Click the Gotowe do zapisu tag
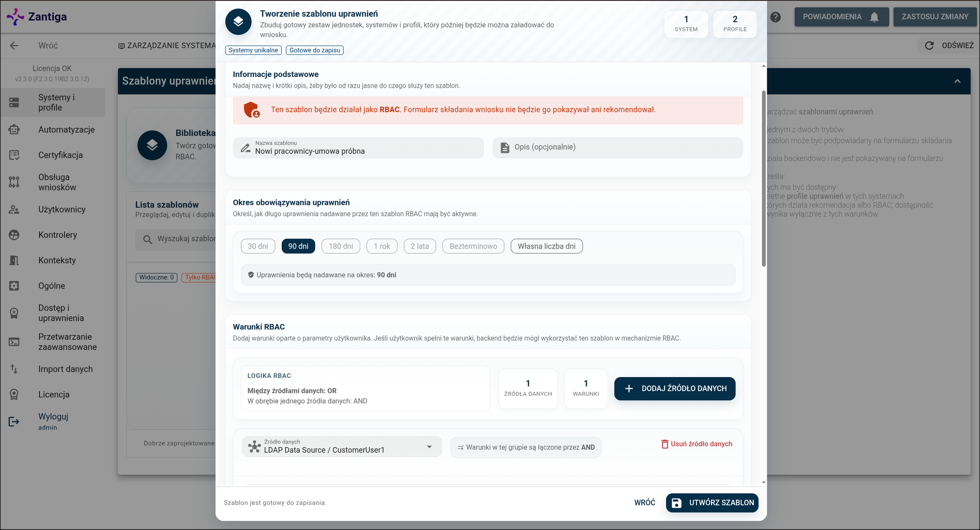The height and width of the screenshot is (530, 980). click(315, 50)
